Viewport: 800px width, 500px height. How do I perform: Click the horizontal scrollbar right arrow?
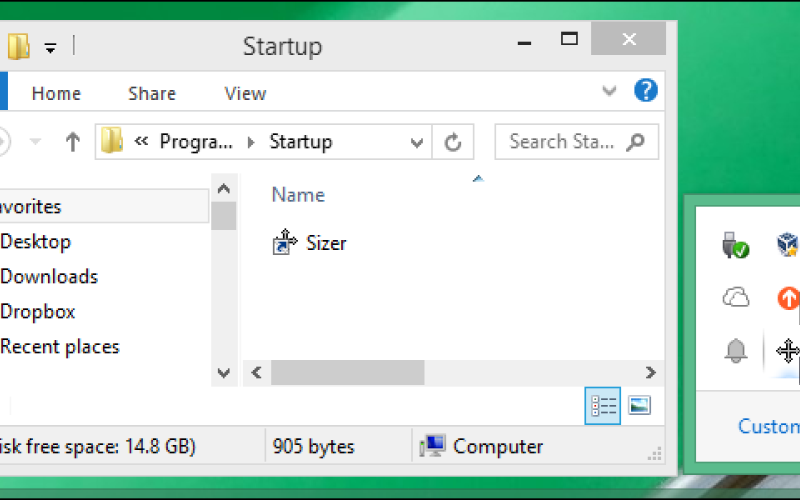[x=651, y=373]
